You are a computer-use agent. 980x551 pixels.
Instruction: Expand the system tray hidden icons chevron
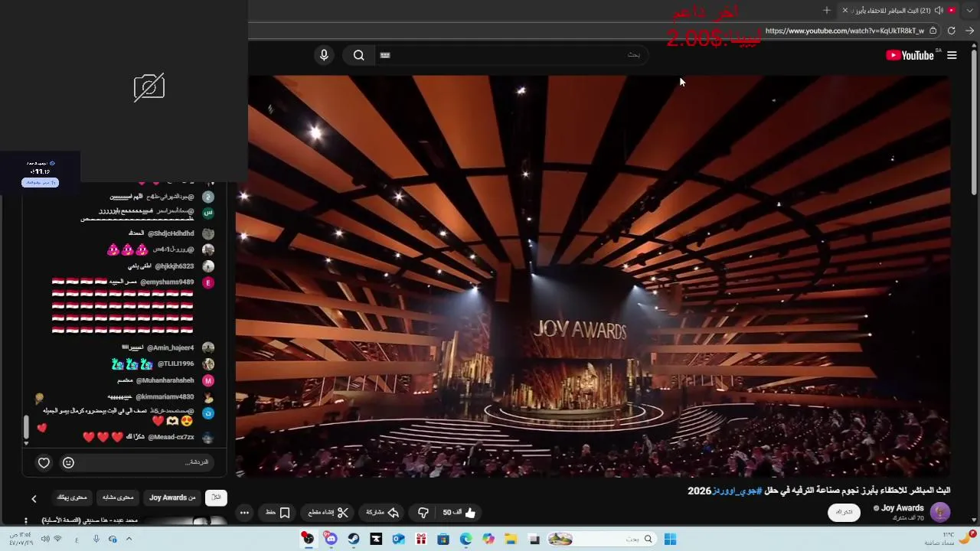coord(129,539)
